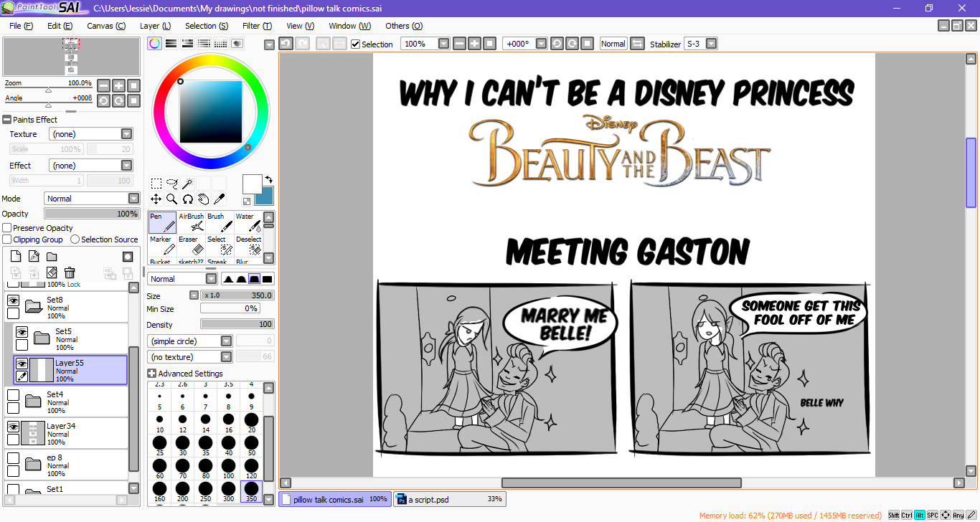This screenshot has height=522, width=980.
Task: Pick the lasso selection tool
Action: (x=171, y=184)
